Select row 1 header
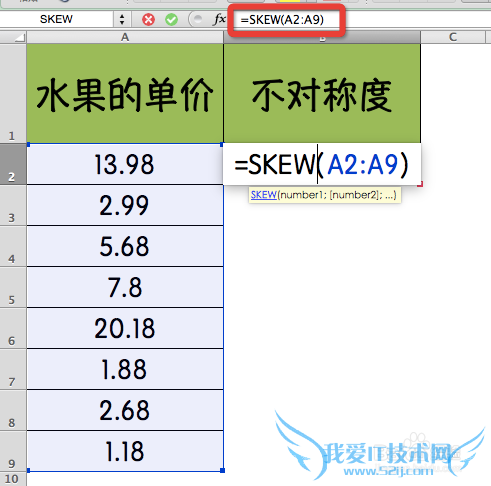 13,93
